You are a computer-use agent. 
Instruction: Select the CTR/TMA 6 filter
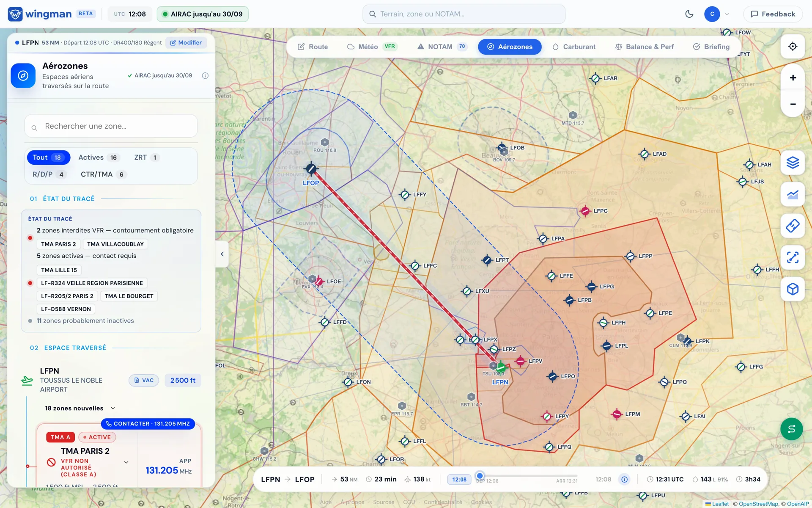104,174
